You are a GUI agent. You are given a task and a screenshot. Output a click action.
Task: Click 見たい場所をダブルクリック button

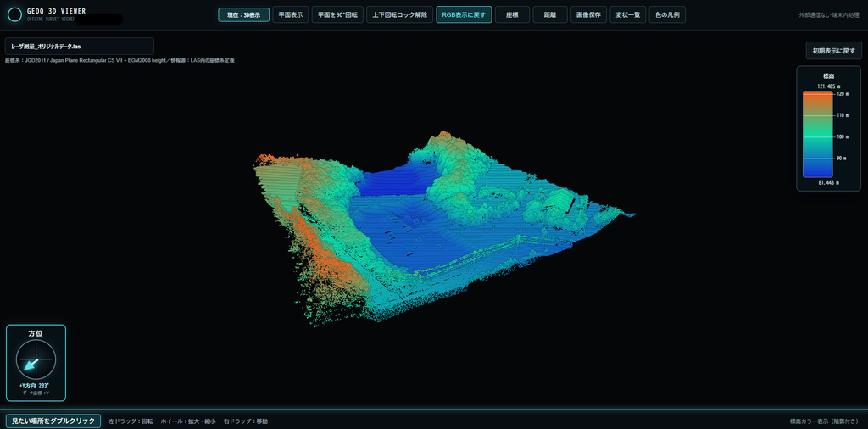coord(53,421)
